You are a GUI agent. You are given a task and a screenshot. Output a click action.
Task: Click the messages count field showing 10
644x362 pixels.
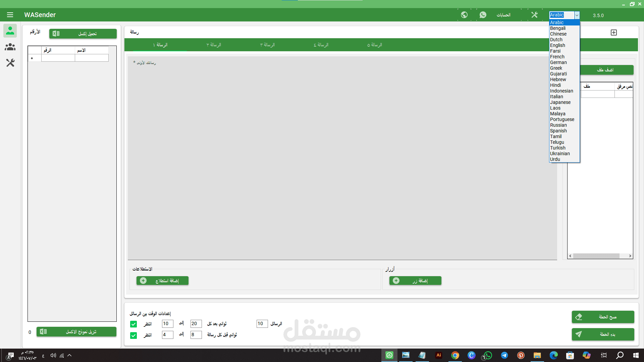(262, 324)
